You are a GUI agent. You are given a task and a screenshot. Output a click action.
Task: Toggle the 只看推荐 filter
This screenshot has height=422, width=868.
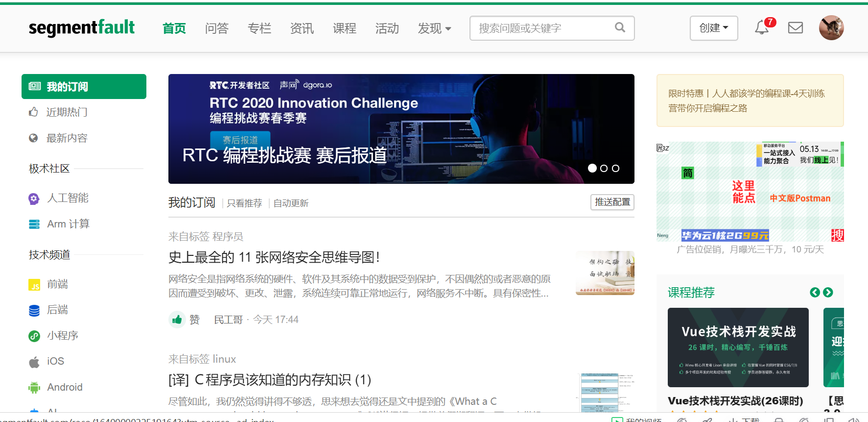pyautogui.click(x=244, y=203)
